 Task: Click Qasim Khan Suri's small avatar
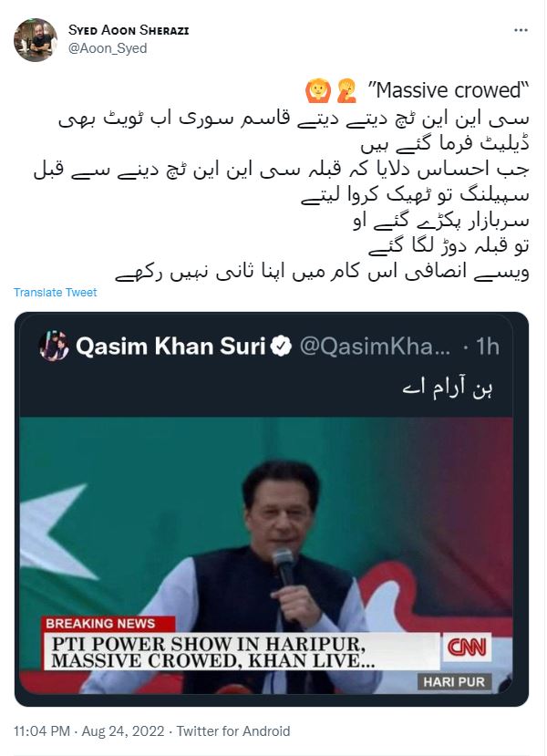coord(54,347)
